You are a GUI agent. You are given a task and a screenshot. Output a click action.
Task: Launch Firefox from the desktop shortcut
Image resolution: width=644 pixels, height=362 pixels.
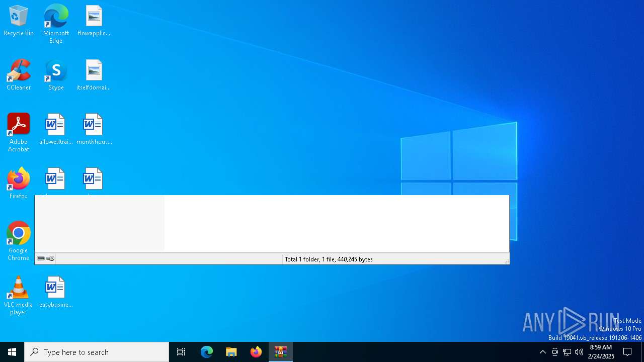click(19, 182)
